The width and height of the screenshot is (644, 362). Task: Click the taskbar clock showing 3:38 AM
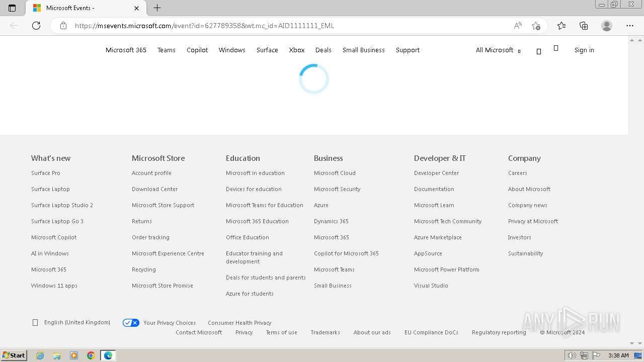[x=618, y=355]
